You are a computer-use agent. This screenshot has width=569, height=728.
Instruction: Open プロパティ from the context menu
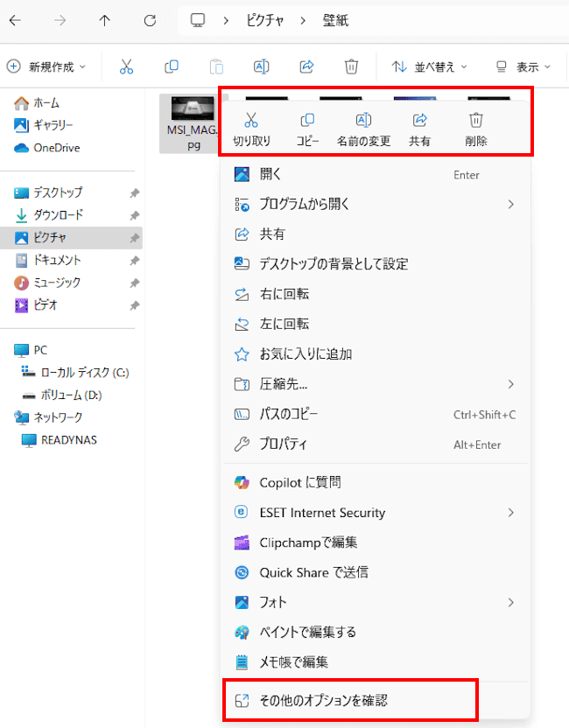[x=376, y=444]
